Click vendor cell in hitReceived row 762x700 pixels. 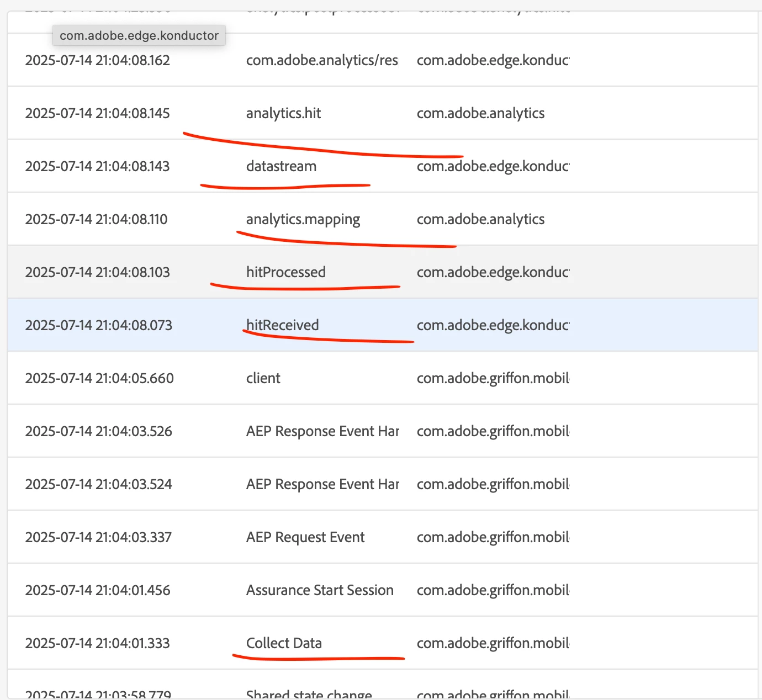[493, 325]
